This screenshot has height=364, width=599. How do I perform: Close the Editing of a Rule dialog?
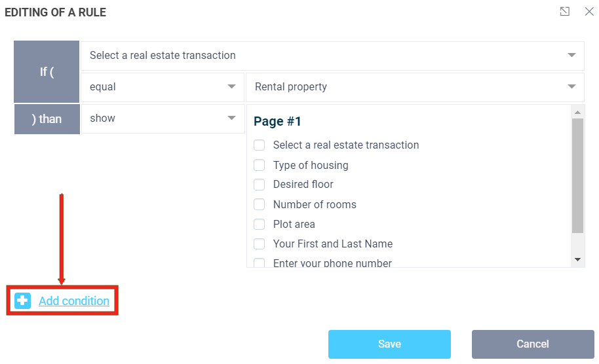[589, 12]
